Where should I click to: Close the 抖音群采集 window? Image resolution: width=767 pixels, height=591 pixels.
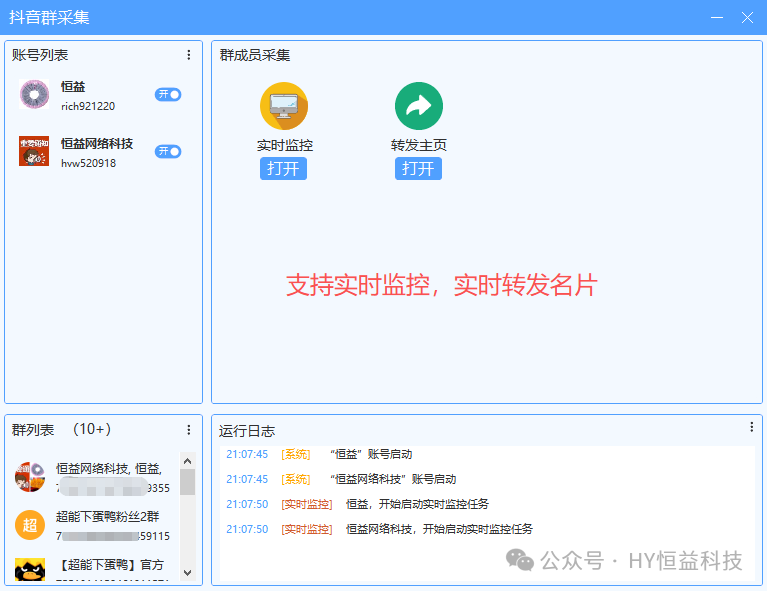point(747,18)
